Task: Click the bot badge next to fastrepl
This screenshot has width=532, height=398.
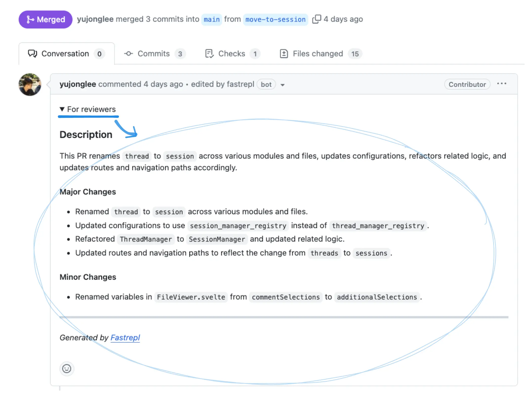Action: pyautogui.click(x=266, y=84)
